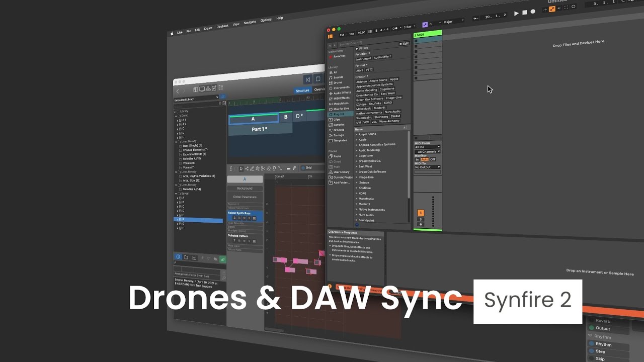Select the wave curve tool in Synfire
The width and height of the screenshot is (644, 362).
click(x=280, y=168)
